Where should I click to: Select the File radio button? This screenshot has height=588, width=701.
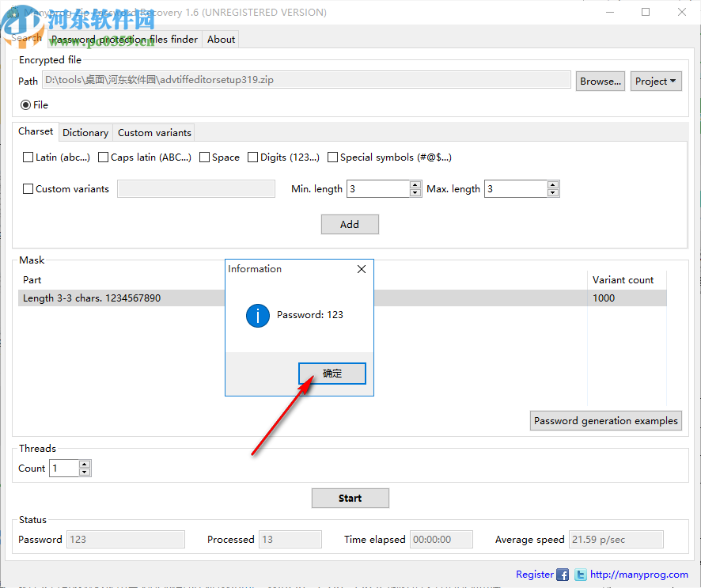(24, 104)
